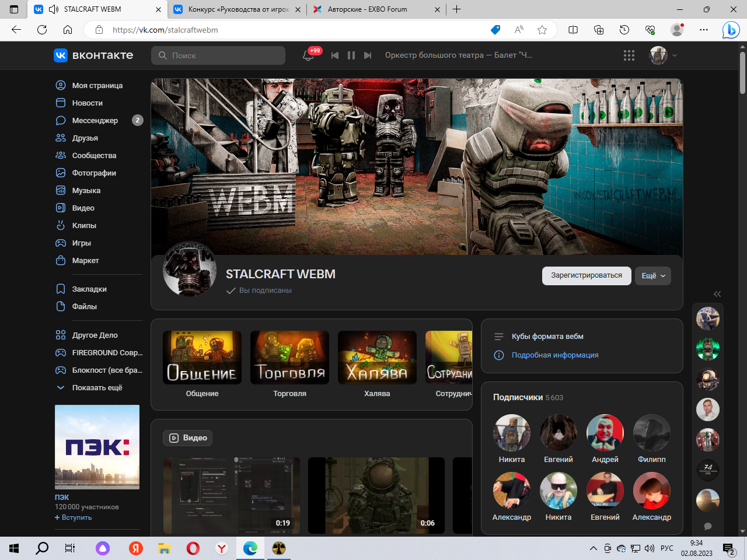The image size is (747, 560).
Task: Play the 0:19 video thumbnail
Action: [231, 495]
